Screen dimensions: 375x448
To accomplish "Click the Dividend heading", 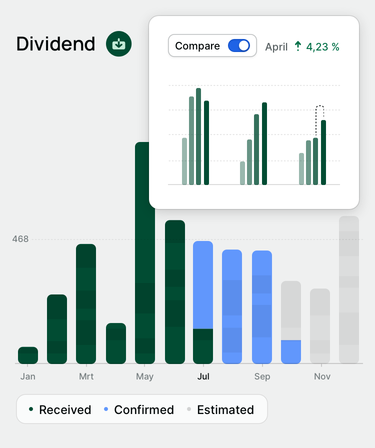I will [x=56, y=44].
